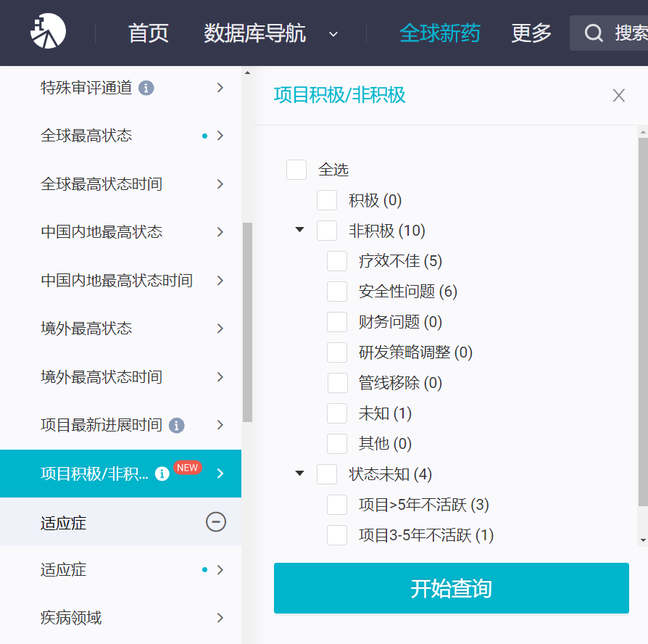The image size is (648, 644).
Task: Click info icon on 项目积极/非积... item
Action: pyautogui.click(x=162, y=473)
